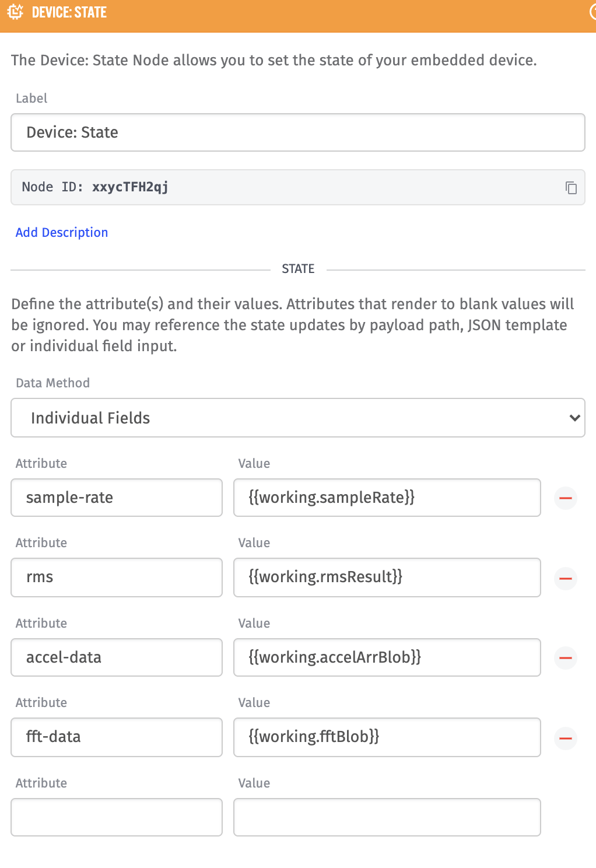Screen dimensions: 596x868
Task: Click the 'DEVICE: STATE' header title
Action: coord(69,12)
